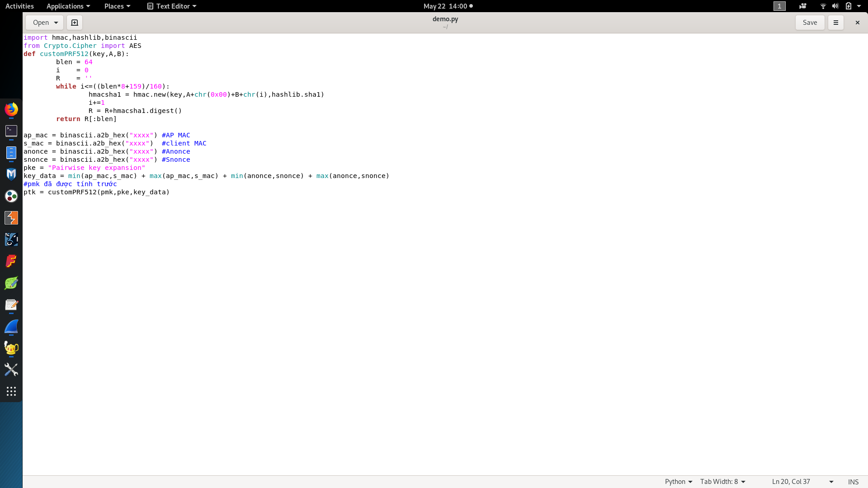Viewport: 868px width, 488px height.
Task: Close the demo.py editor window
Action: 857,23
